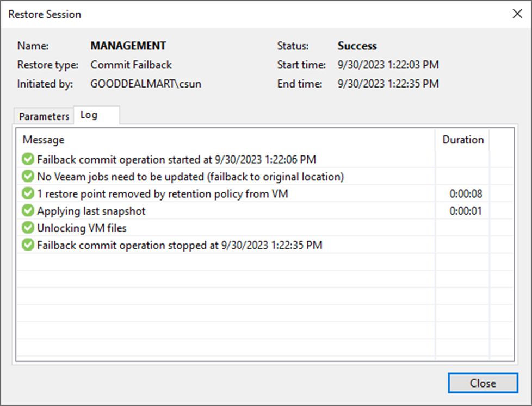The image size is (532, 406).
Task: Click the success icon for Unlocking VM files
Action: pyautogui.click(x=28, y=228)
